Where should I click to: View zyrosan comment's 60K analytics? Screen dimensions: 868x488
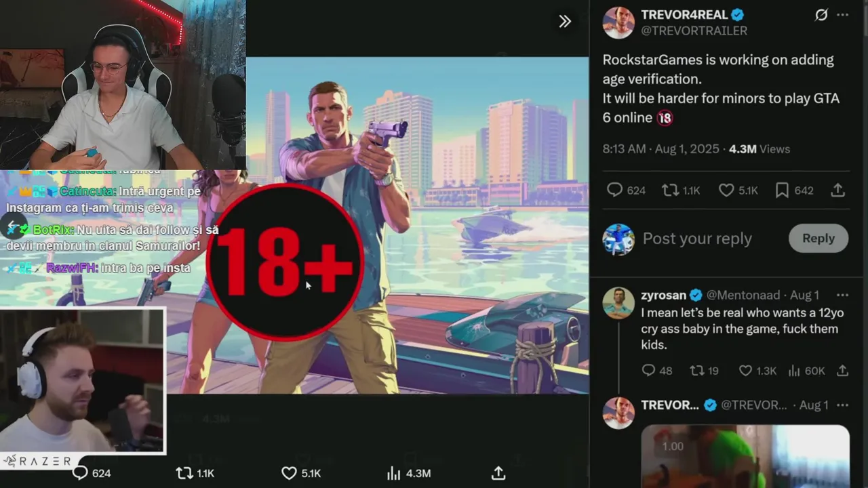806,371
